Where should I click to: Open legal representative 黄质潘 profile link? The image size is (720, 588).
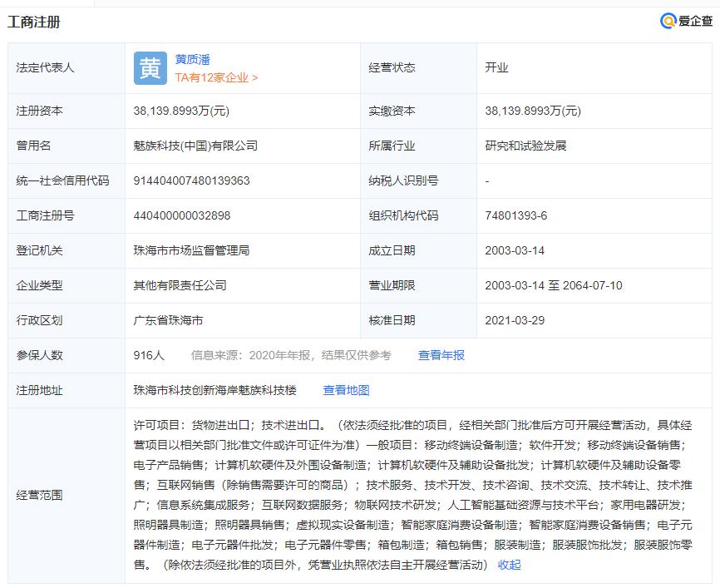[x=192, y=59]
